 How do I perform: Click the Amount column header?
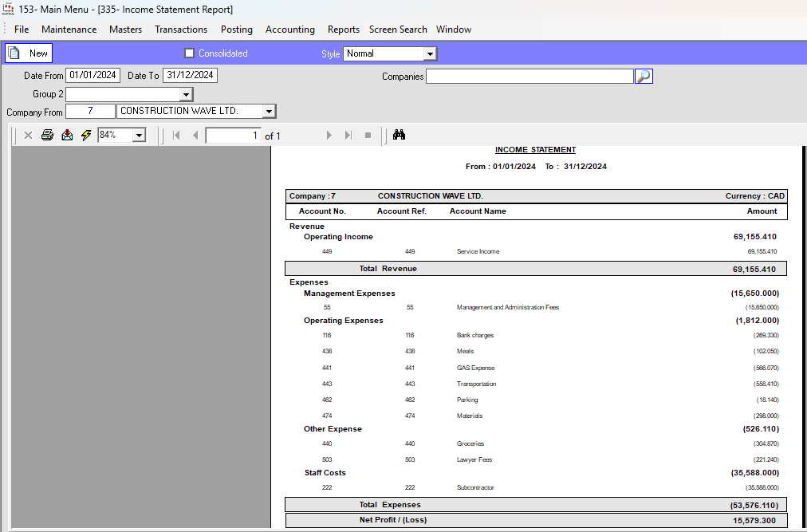762,211
